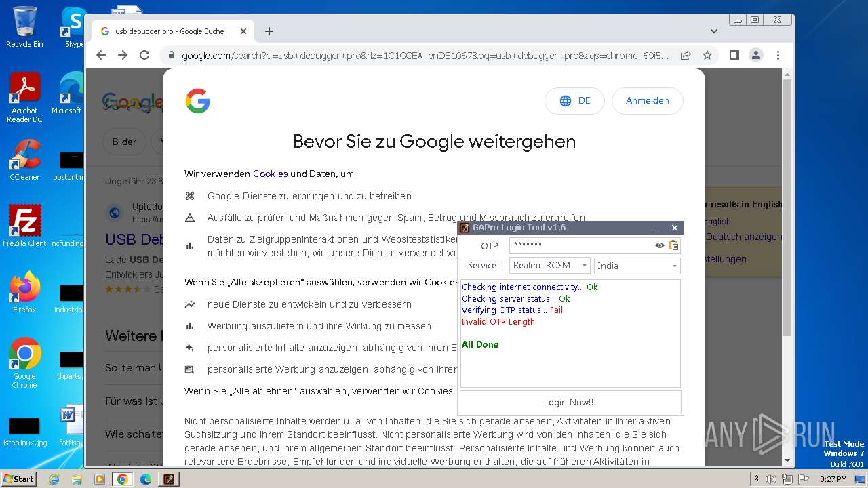This screenshot has width=868, height=488.
Task: Open a new Chrome tab
Action: pyautogui.click(x=269, y=31)
